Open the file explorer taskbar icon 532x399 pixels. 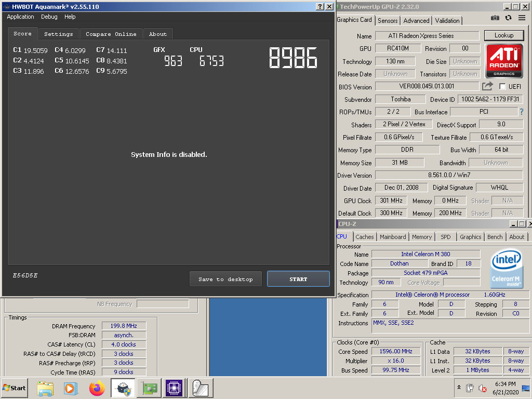[46, 388]
